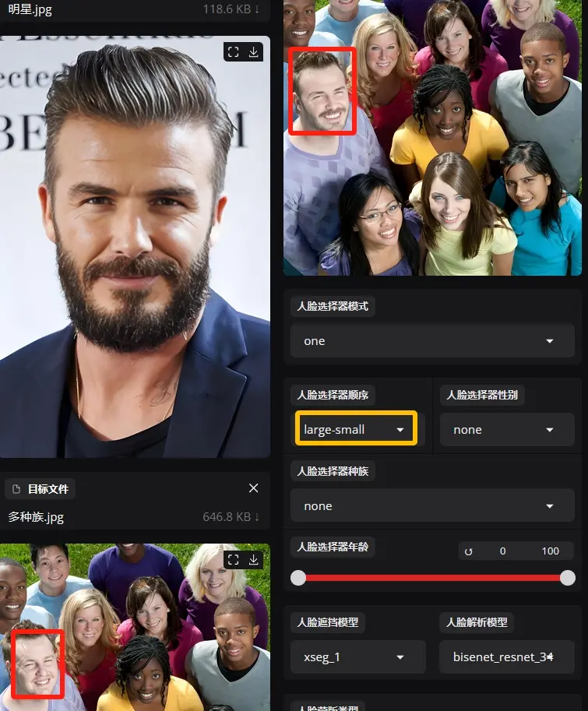
Task: Focus the minimum age field showing 0
Action: pyautogui.click(x=502, y=551)
